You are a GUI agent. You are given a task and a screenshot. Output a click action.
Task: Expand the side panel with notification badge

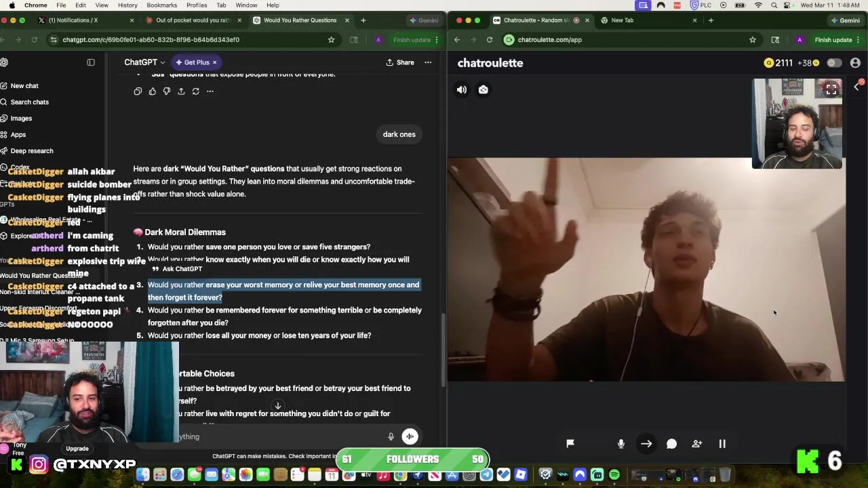(857, 86)
